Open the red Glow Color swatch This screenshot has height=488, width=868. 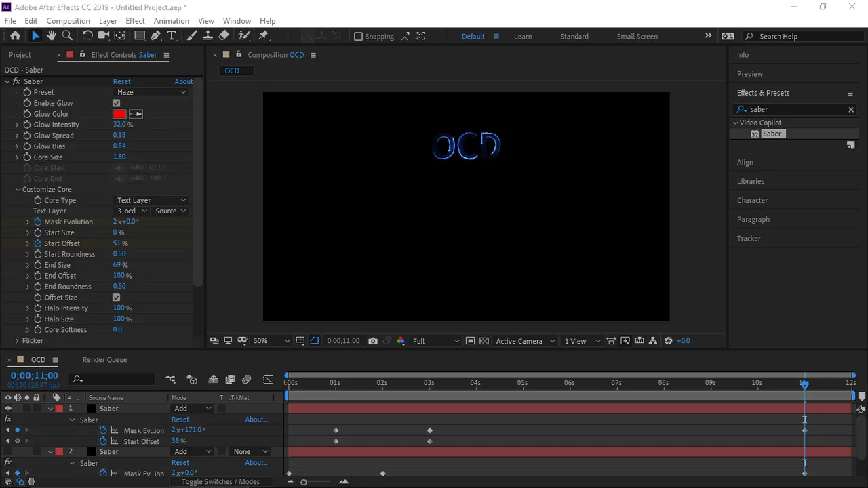tap(119, 114)
